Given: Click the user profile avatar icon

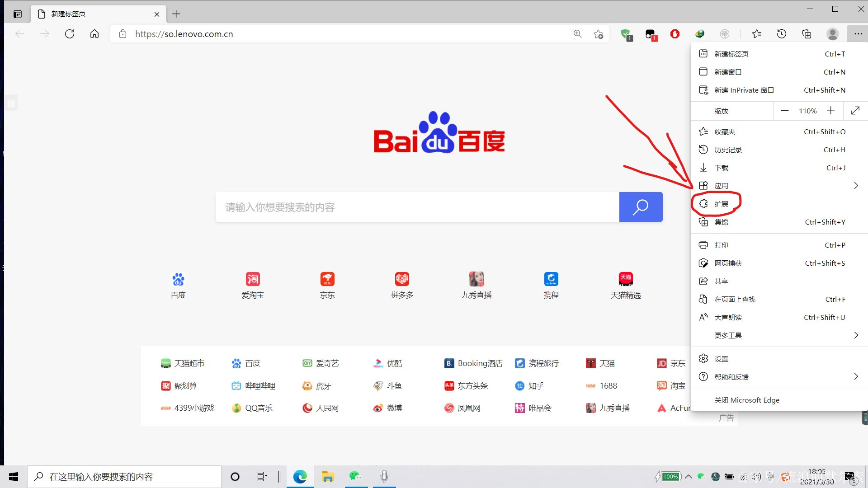Looking at the screenshot, I should point(833,34).
